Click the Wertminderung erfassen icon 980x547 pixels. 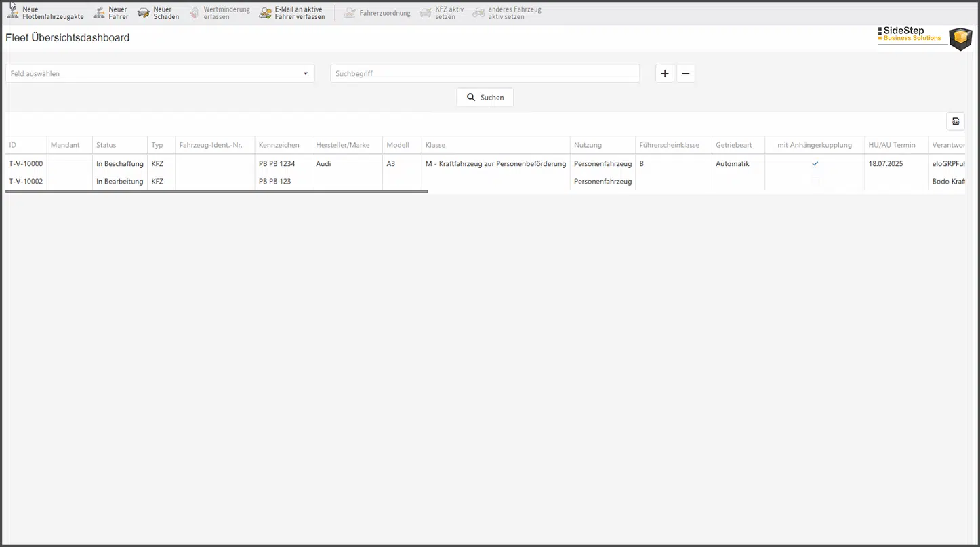tap(195, 13)
